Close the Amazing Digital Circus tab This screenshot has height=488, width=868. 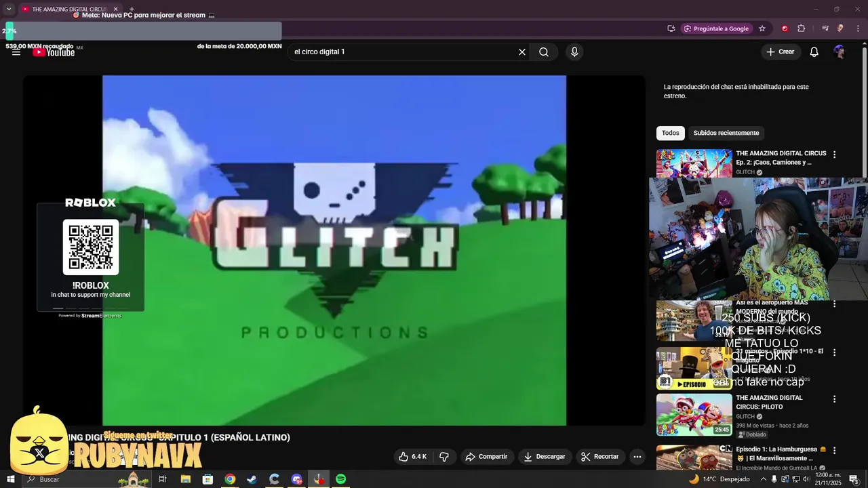coord(115,9)
